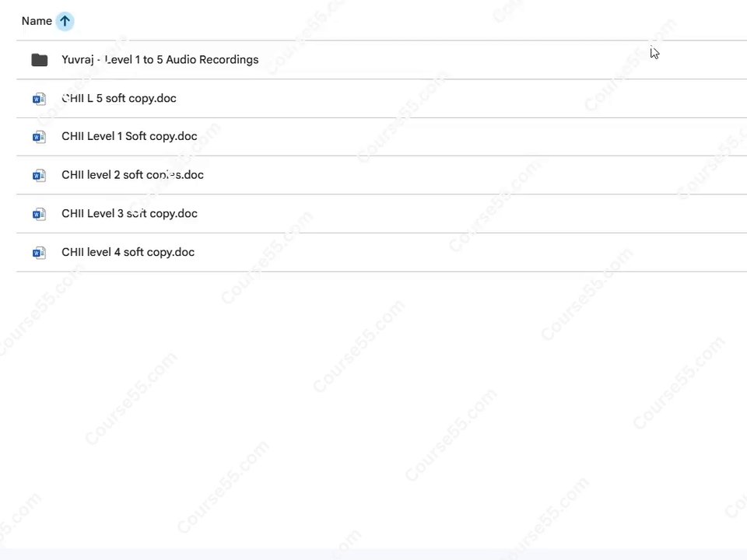Select the file CHII level 4 soft copy.doc
The height and width of the screenshot is (560, 747).
point(128,252)
